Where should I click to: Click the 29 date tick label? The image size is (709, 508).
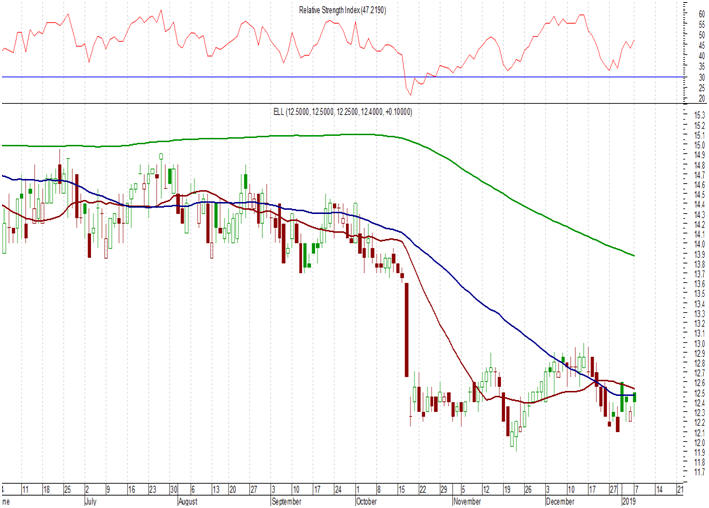coord(444,490)
